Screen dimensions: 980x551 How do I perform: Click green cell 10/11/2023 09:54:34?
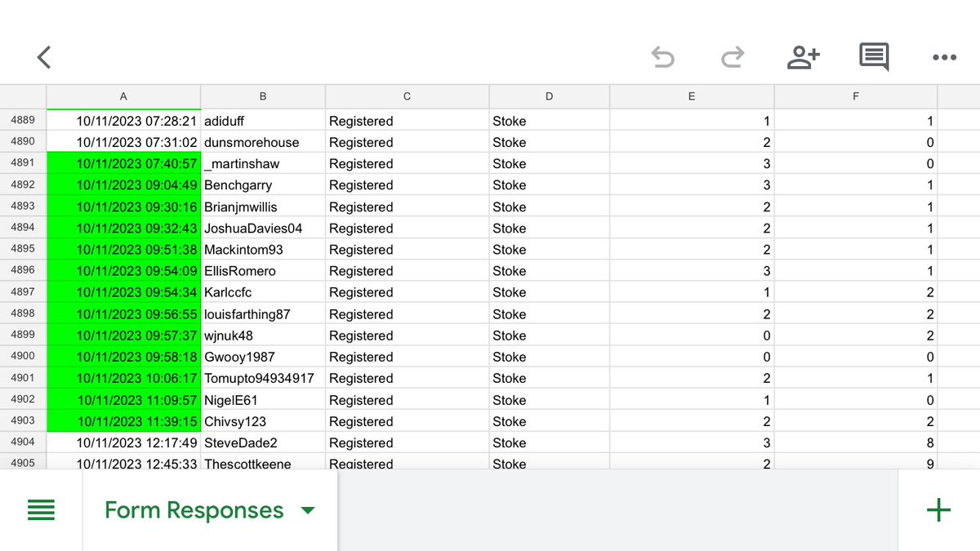[123, 292]
